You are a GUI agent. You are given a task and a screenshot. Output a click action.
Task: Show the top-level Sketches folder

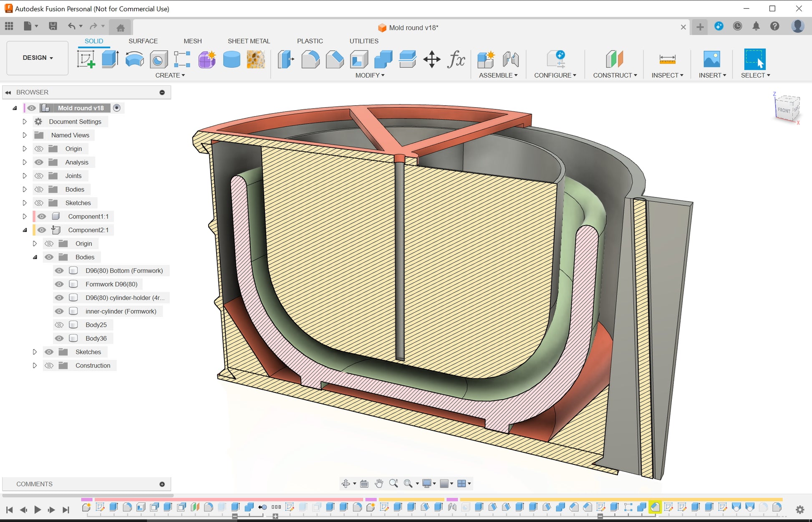(39, 203)
